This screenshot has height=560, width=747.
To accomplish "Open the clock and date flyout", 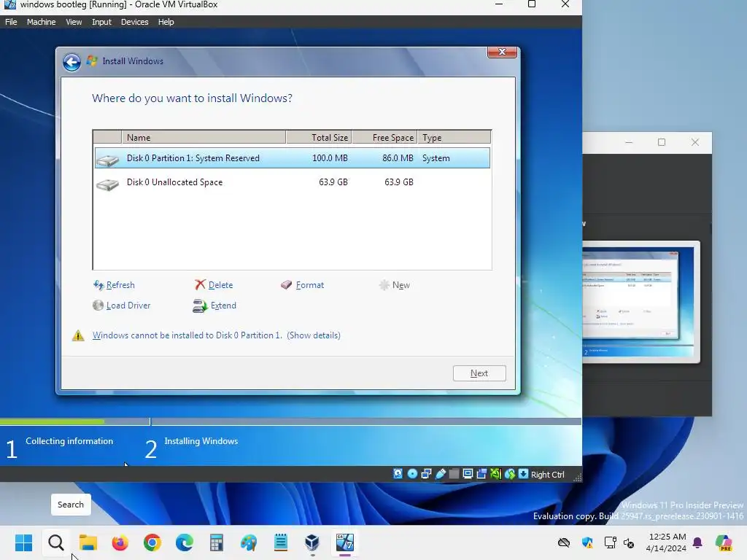I will coord(666,542).
